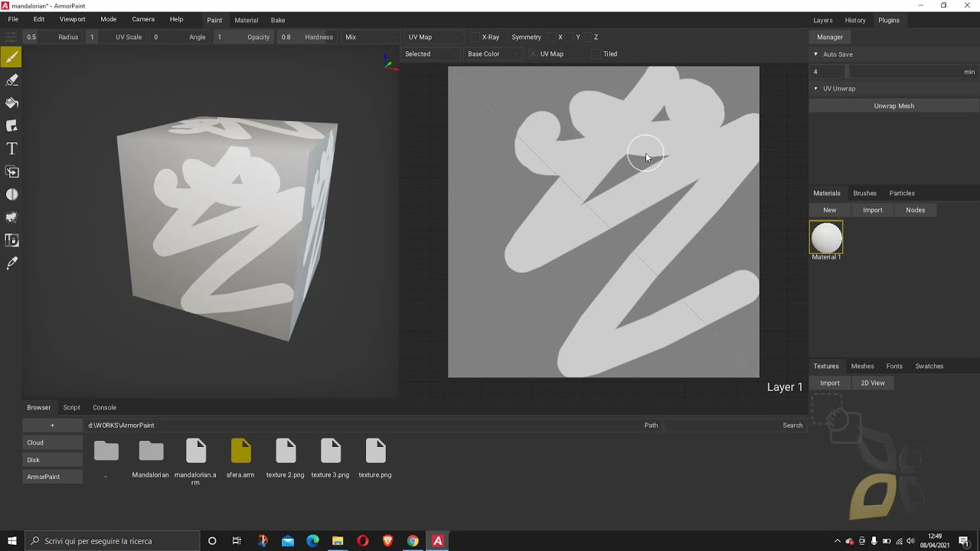This screenshot has height=551, width=980.
Task: Open Microsoft Edge from taskbar
Action: pos(312,541)
